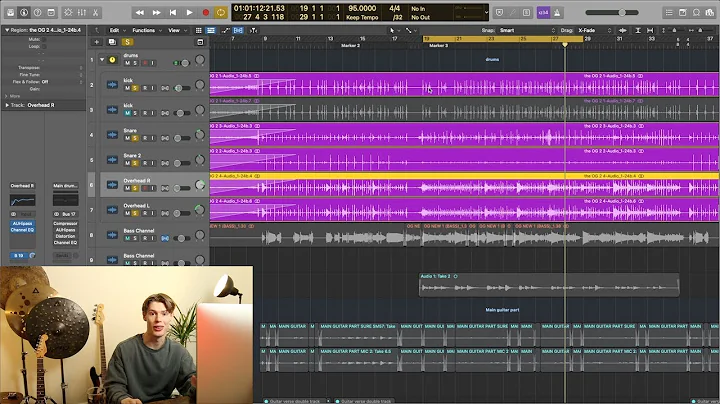Fast forward the playhead
The width and height of the screenshot is (720, 404).
pos(156,12)
